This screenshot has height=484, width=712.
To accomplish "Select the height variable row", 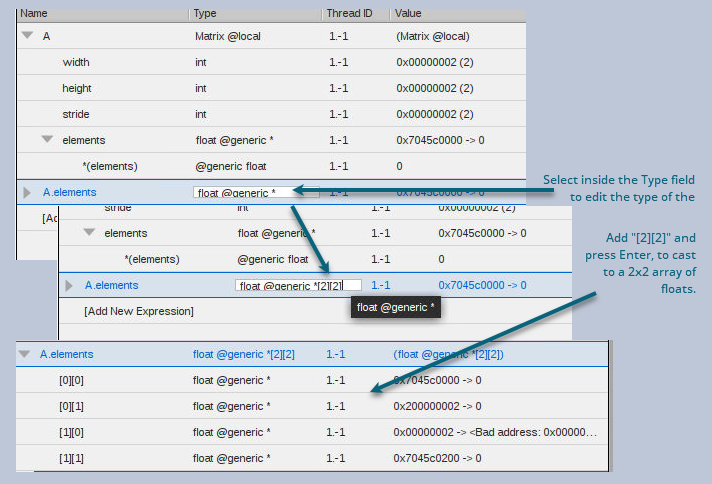I will tap(77, 88).
